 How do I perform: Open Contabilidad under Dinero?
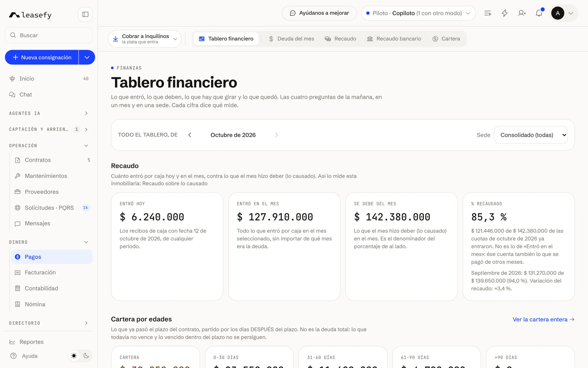click(x=52, y=289)
